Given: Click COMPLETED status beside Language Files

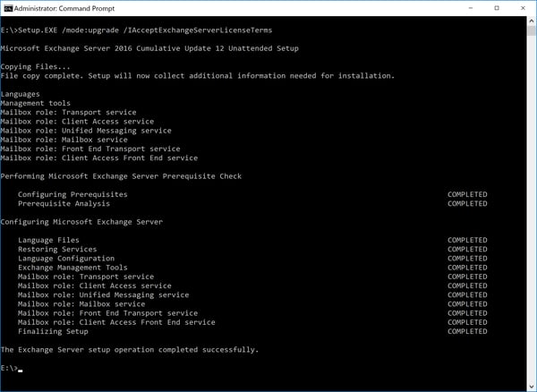Looking at the screenshot, I should coord(467,240).
